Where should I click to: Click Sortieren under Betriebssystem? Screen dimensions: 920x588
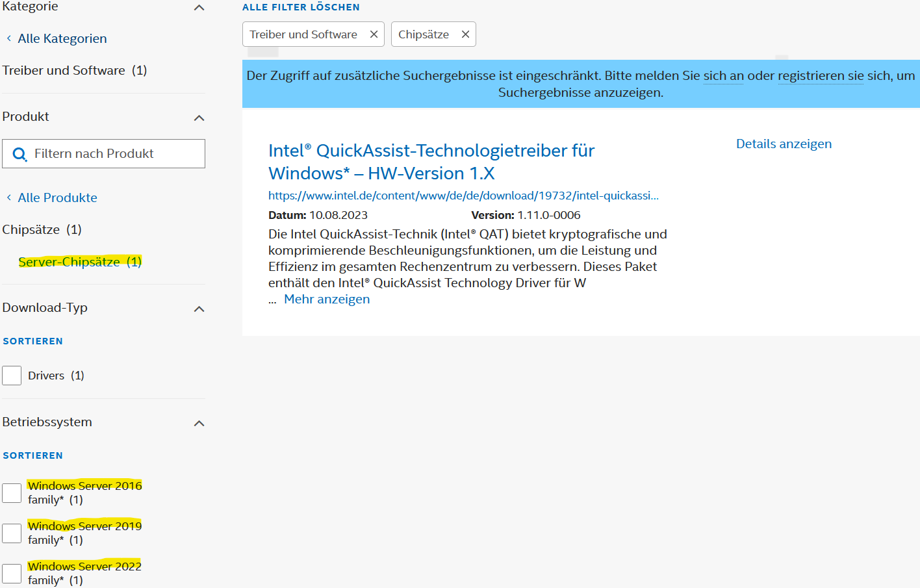click(33, 455)
